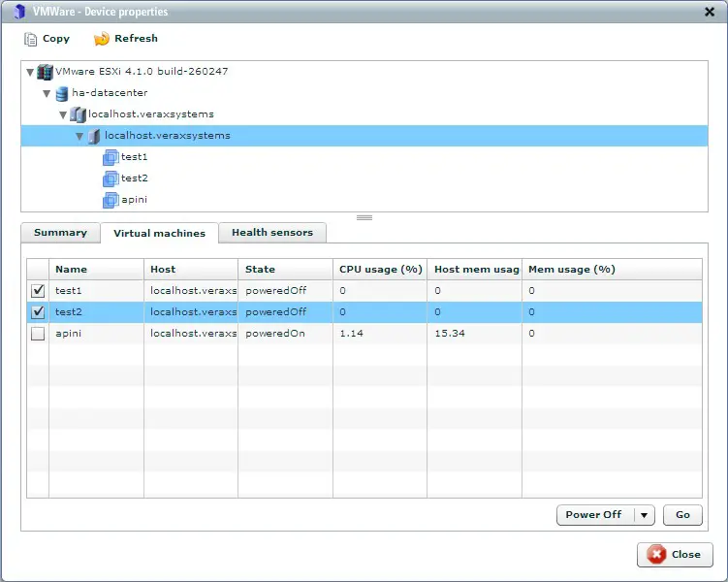728x582 pixels.
Task: Click the test2 name cell in the table
Action: (x=97, y=312)
